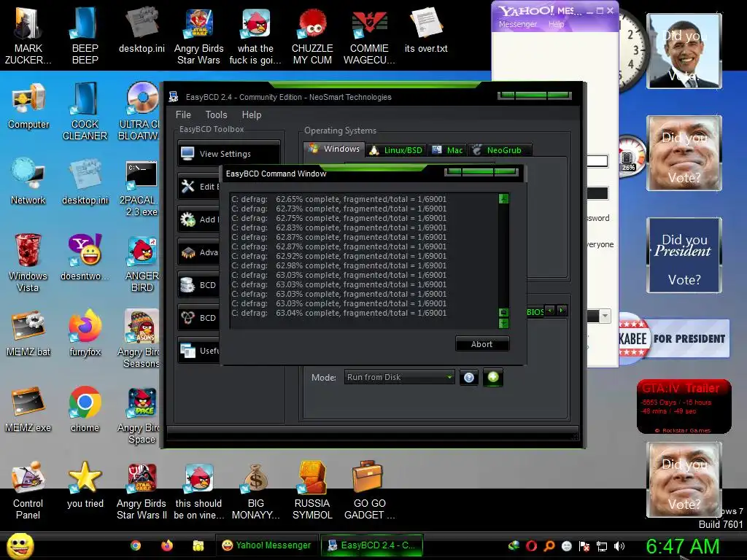Viewport: 747px width, 560px height.
Task: Expand the Yahoo Messenger status dropdown arrow
Action: pos(605,316)
